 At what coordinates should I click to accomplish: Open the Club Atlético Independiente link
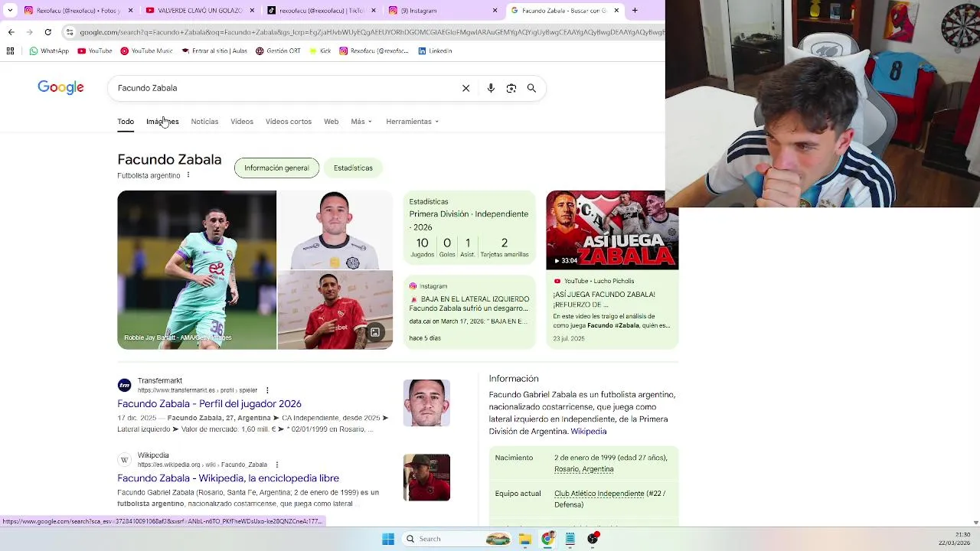pyautogui.click(x=599, y=494)
